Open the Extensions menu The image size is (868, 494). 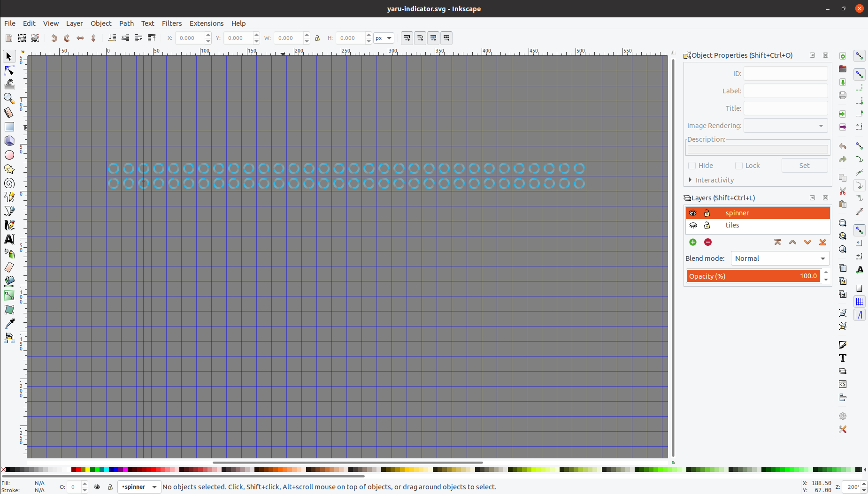tap(207, 23)
